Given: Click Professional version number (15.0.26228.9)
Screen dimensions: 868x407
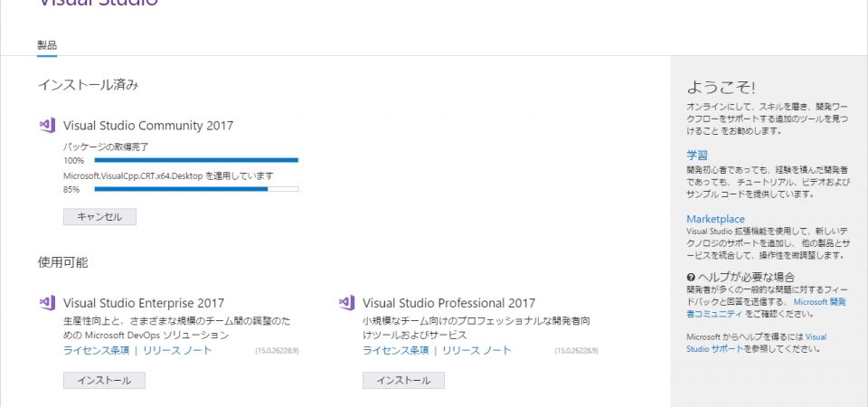Looking at the screenshot, I should (576, 351).
